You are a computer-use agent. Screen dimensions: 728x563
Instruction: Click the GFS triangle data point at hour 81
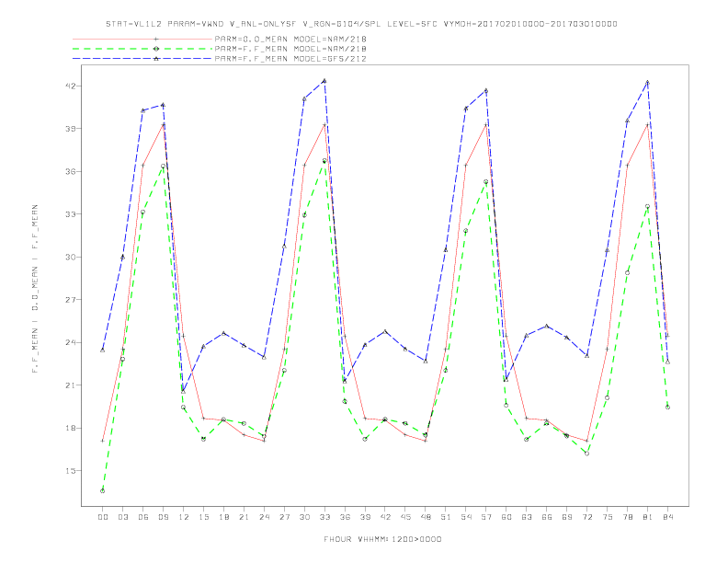[x=647, y=82]
